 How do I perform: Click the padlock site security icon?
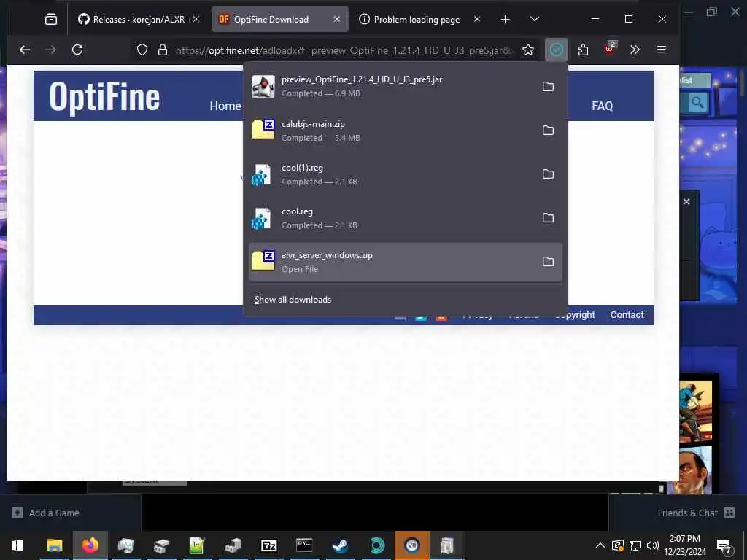[163, 50]
